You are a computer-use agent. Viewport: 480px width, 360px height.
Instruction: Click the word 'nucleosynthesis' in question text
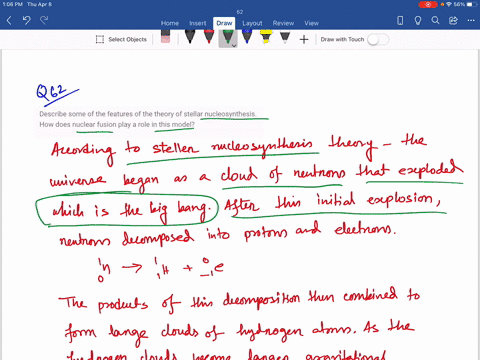(x=230, y=114)
